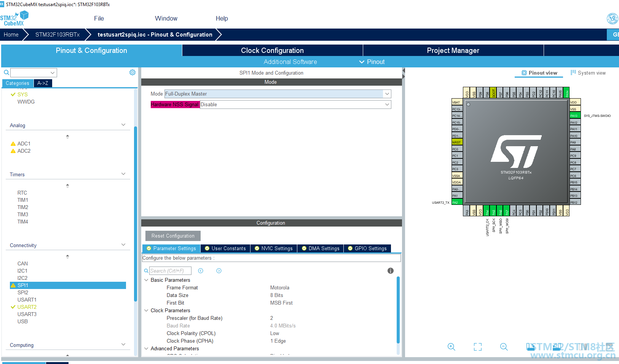The height and width of the screenshot is (364, 619).
Task: Open the NVIC Settings tab
Action: (274, 248)
